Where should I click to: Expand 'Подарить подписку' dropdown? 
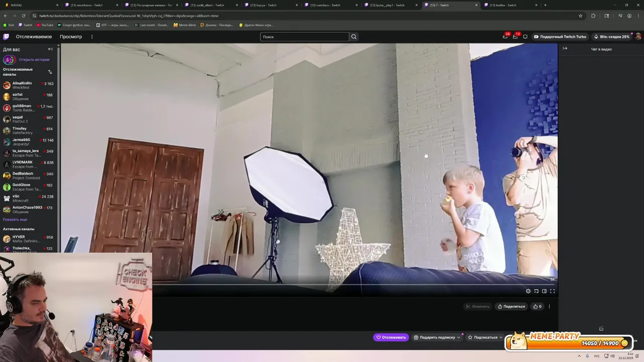click(437, 337)
